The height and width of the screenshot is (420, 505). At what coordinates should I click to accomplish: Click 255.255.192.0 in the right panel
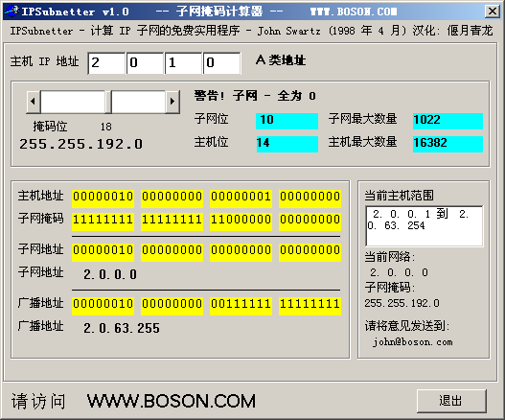[402, 303]
